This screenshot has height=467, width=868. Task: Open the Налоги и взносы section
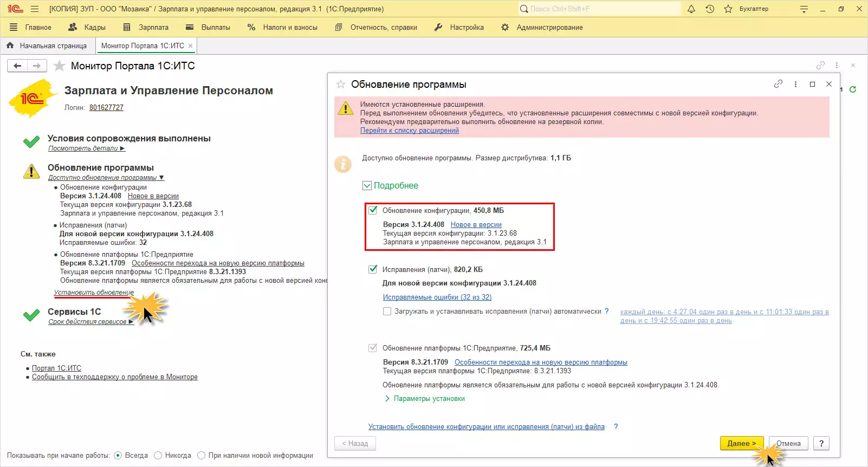[282, 27]
